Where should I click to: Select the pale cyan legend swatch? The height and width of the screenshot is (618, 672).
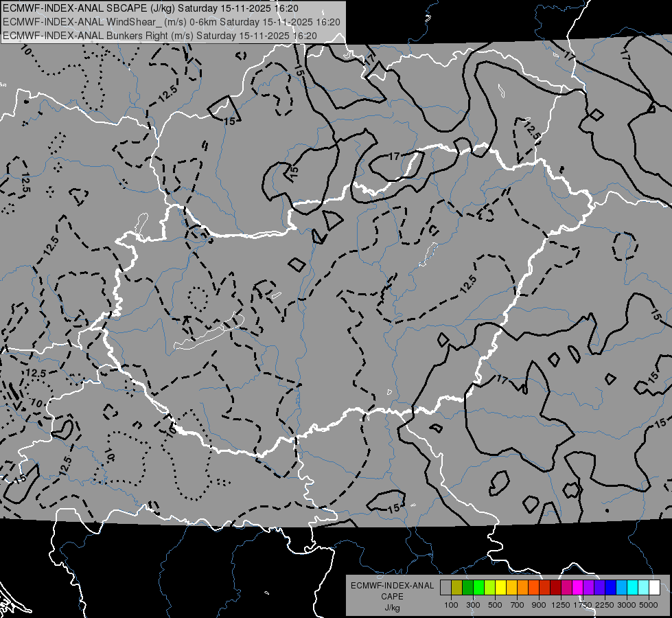(x=644, y=587)
